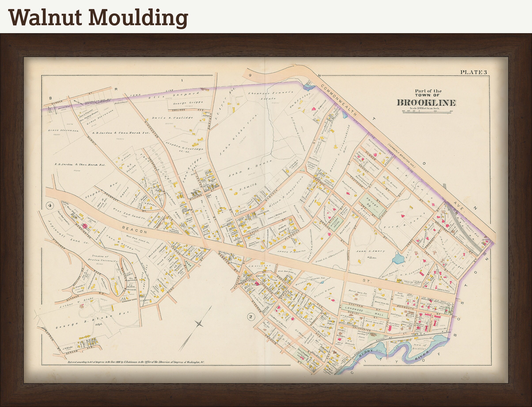Click the "PLATE 3" label

tap(473, 72)
